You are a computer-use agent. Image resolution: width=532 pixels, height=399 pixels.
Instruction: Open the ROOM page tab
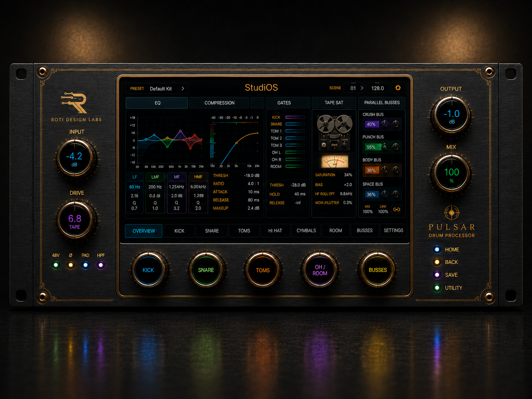pyautogui.click(x=336, y=231)
